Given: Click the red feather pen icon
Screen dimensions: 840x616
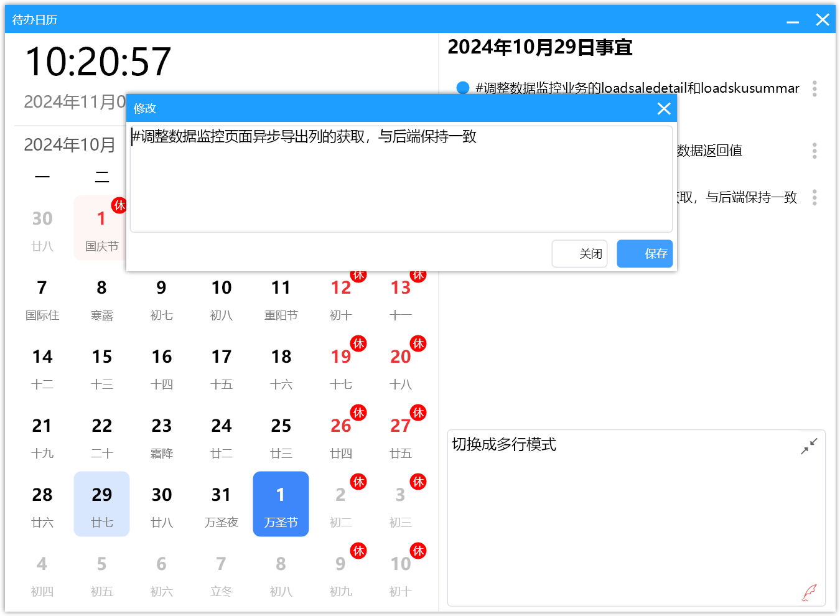Looking at the screenshot, I should 809,592.
